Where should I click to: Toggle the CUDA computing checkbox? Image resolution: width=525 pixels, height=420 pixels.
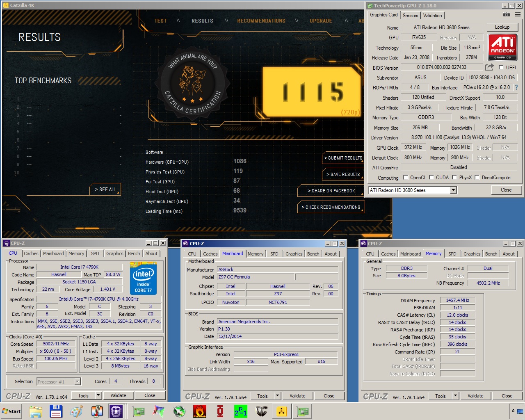431,178
